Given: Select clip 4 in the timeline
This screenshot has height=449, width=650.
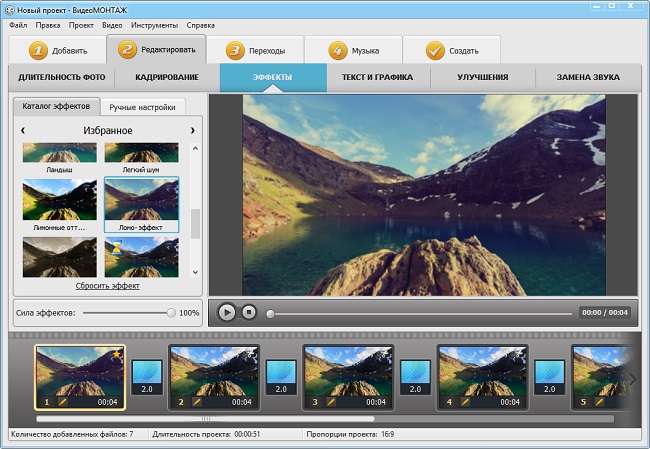Looking at the screenshot, I should [x=482, y=371].
